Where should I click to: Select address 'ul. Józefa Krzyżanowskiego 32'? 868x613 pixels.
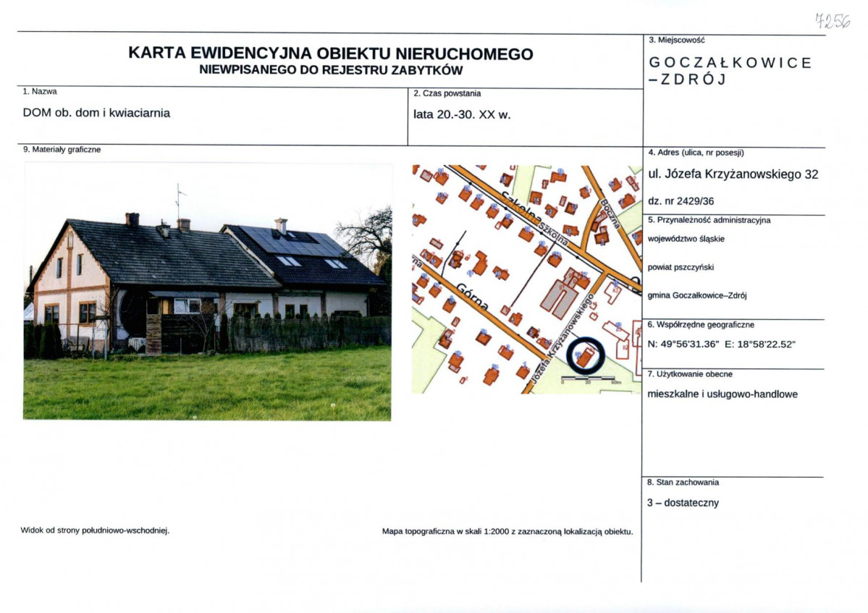[733, 174]
